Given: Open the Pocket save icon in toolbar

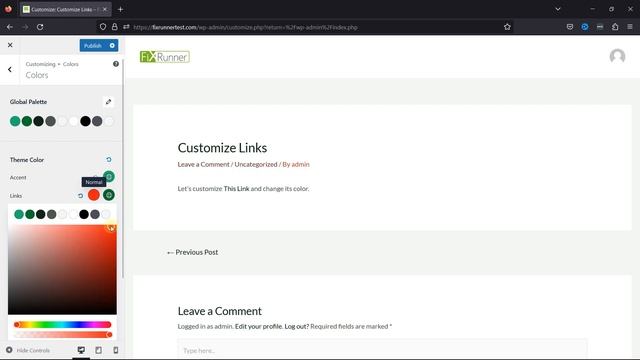Looking at the screenshot, I should tap(570, 27).
